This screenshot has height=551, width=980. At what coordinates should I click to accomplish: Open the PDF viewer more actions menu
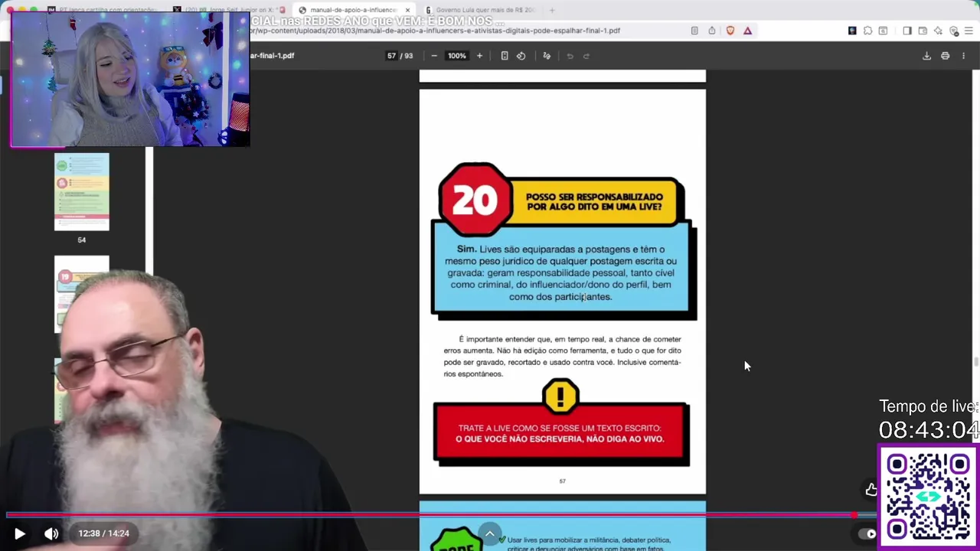(963, 56)
